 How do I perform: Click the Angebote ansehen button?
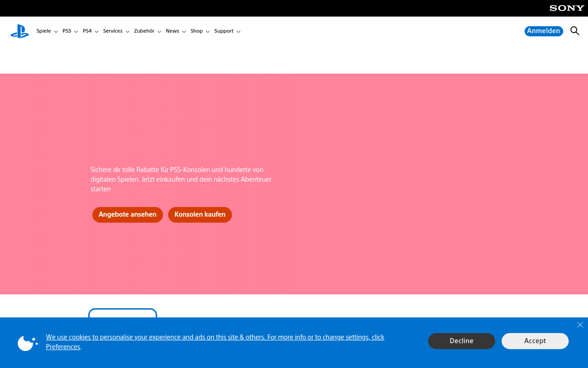coord(128,215)
